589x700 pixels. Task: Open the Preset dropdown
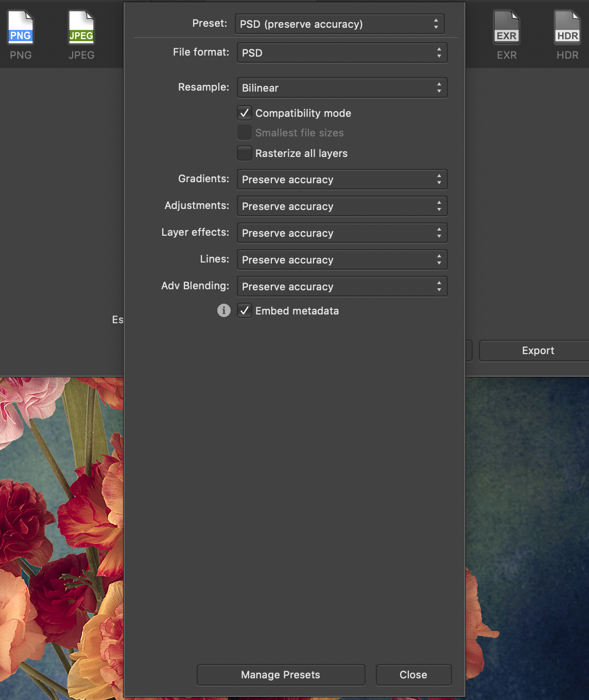point(340,24)
